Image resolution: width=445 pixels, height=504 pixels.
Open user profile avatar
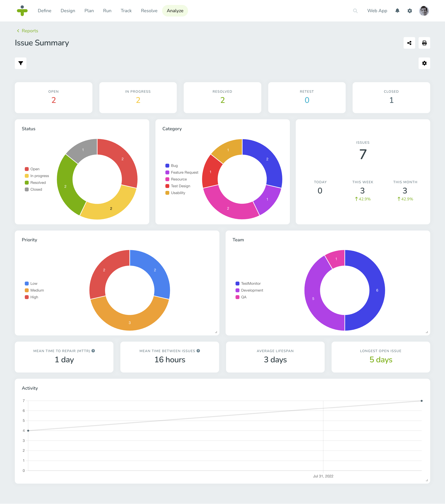tap(424, 11)
